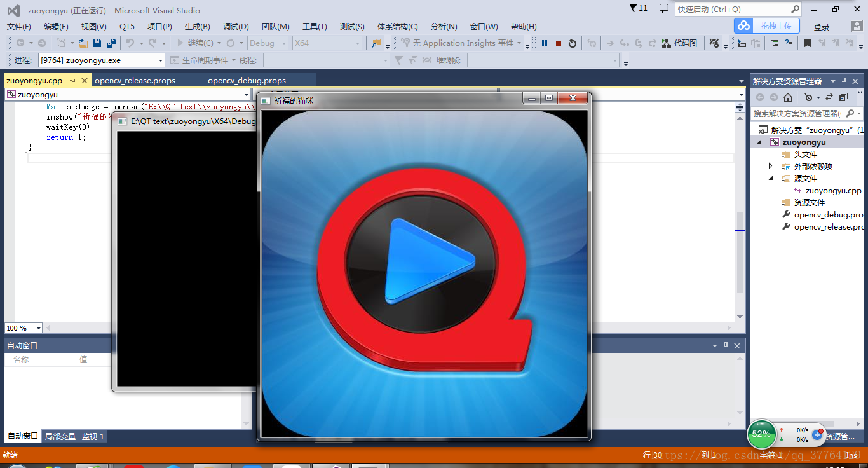Select zuoyongyu.cpp in Solution Explorer

(x=833, y=190)
